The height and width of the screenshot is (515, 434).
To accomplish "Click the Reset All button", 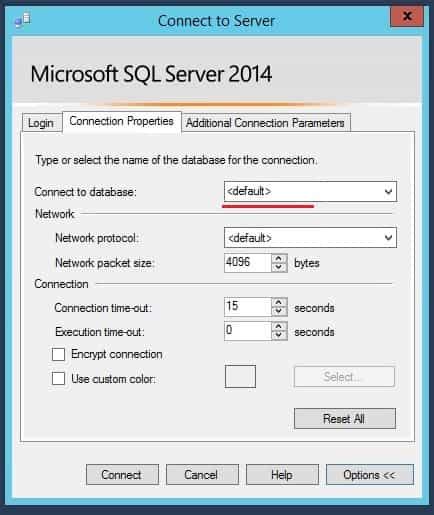I will coord(345,418).
